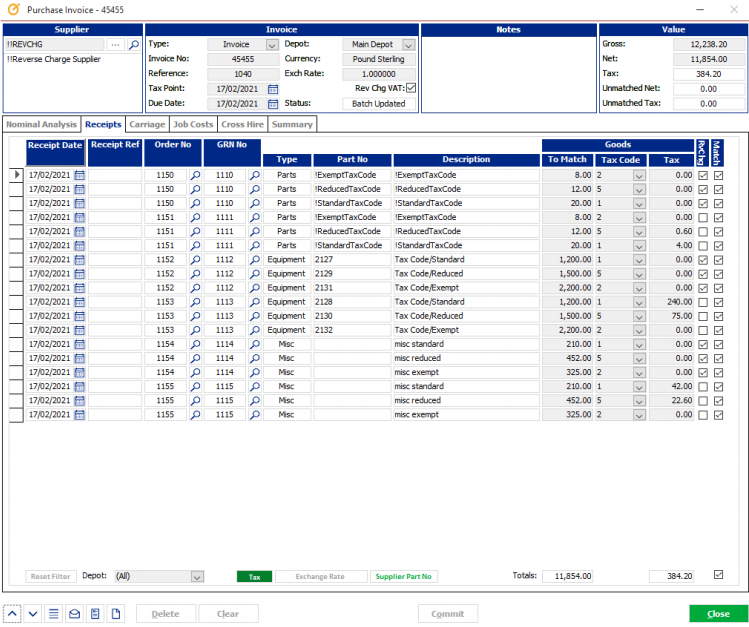Switch to the Carriage tab
The height and width of the screenshot is (627, 749).
point(147,124)
